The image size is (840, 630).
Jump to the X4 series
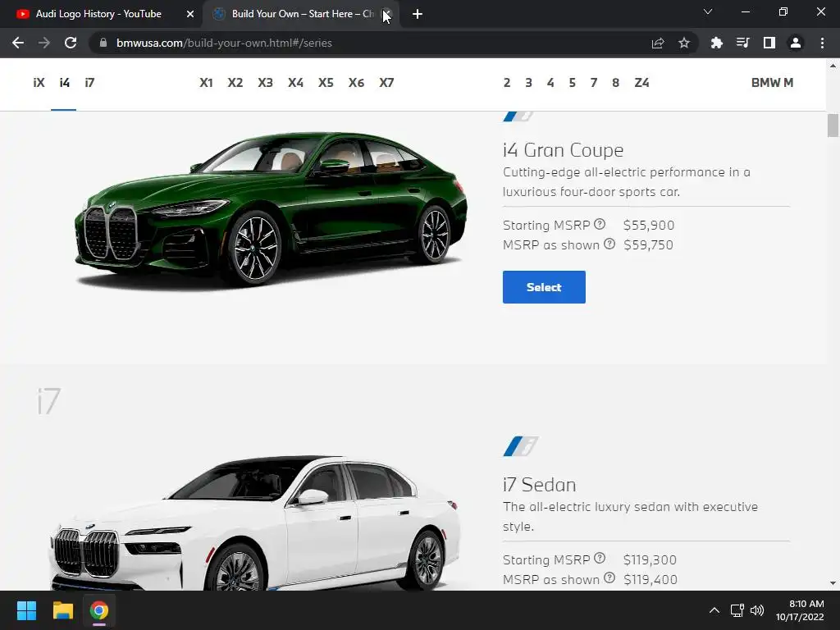[x=295, y=83]
